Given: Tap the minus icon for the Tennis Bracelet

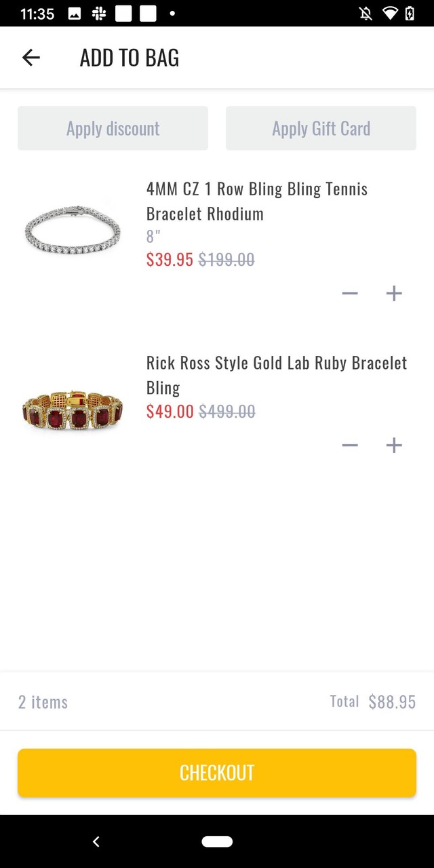Looking at the screenshot, I should click(350, 293).
